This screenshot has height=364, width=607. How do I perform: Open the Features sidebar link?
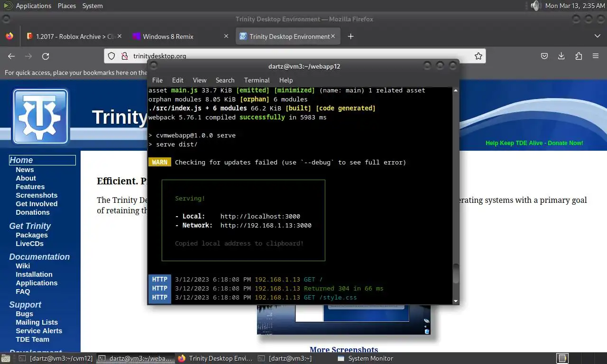[30, 187]
